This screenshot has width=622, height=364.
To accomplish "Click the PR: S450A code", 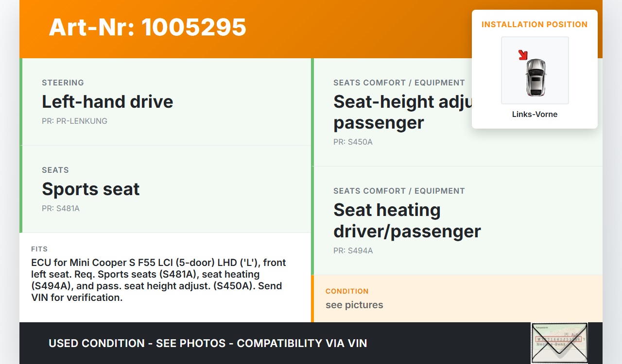I will tap(353, 142).
